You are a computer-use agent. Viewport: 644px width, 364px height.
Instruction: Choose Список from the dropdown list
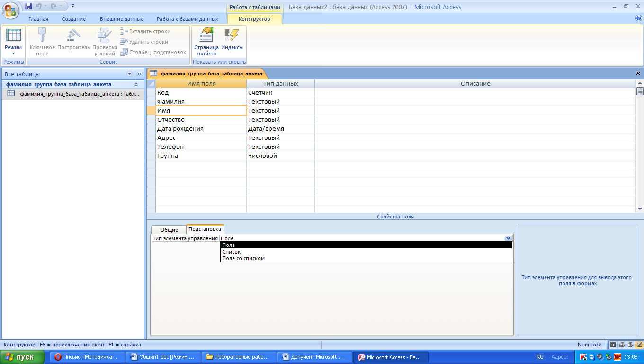[x=366, y=252]
